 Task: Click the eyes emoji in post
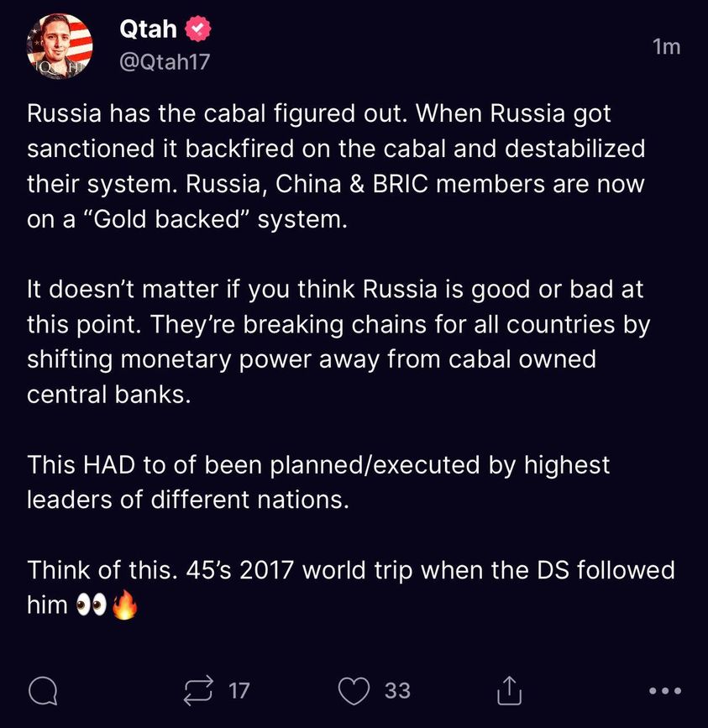pos(92,605)
